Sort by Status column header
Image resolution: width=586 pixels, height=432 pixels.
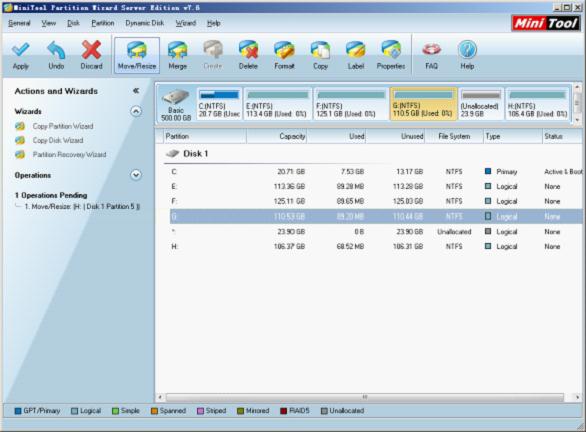click(x=562, y=136)
